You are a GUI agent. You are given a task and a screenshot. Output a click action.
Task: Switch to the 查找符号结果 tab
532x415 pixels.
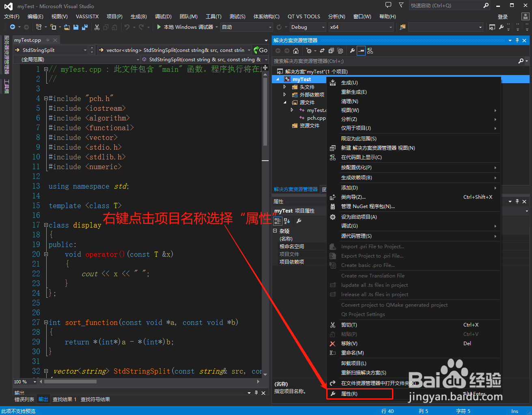[x=95, y=400]
